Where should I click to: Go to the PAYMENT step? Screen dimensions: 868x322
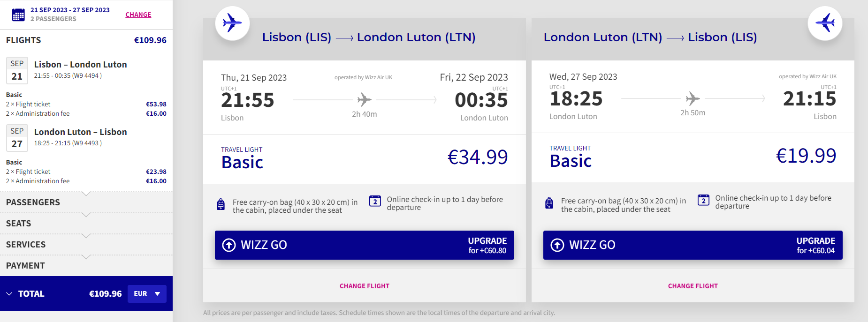pos(86,266)
